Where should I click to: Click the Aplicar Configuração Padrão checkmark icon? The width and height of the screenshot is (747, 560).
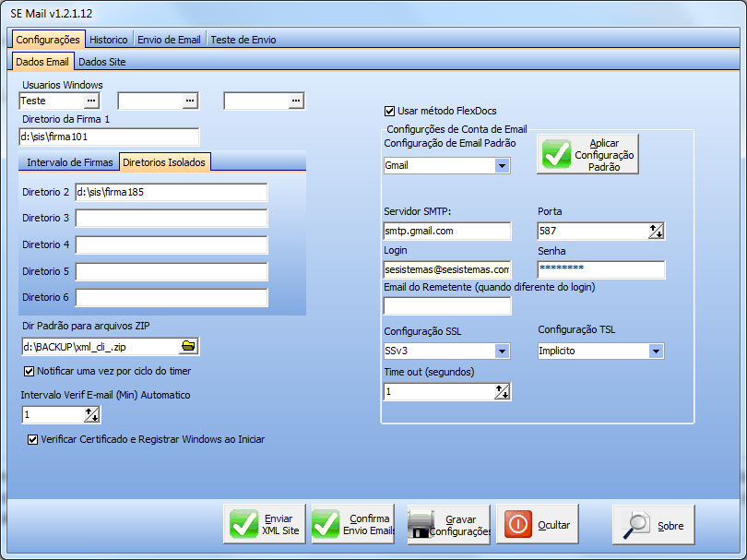click(556, 155)
